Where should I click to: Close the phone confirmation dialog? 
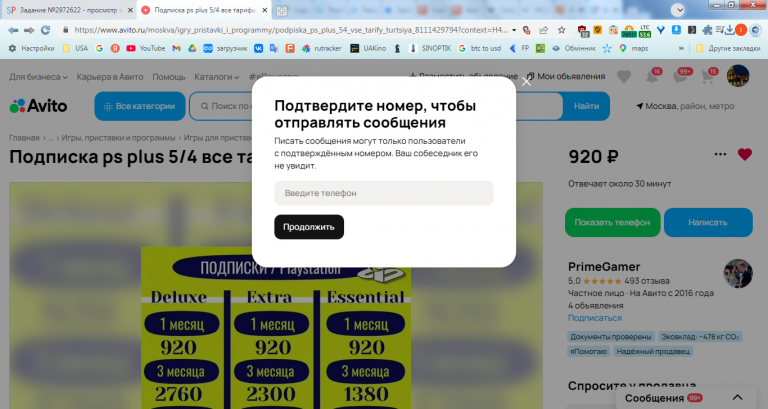pyautogui.click(x=526, y=82)
